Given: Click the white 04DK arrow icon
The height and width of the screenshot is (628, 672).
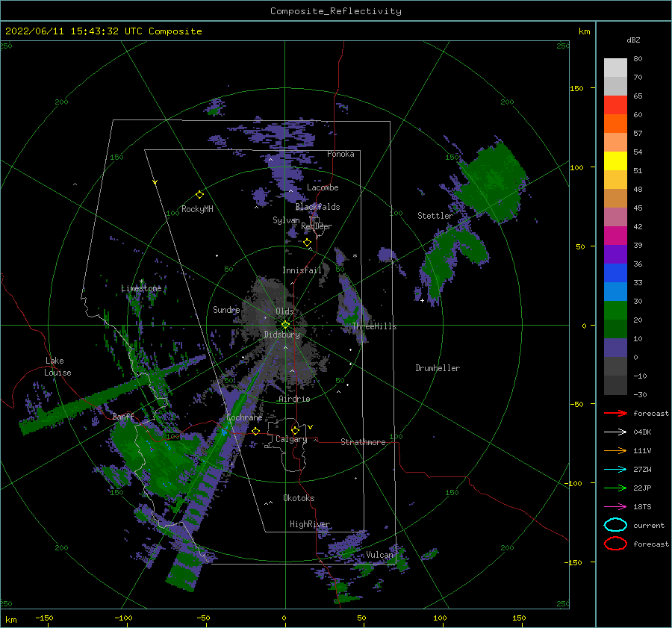Looking at the screenshot, I should pos(615,432).
